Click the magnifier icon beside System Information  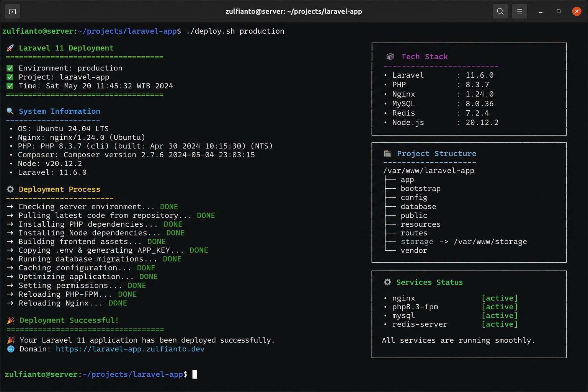[10, 111]
